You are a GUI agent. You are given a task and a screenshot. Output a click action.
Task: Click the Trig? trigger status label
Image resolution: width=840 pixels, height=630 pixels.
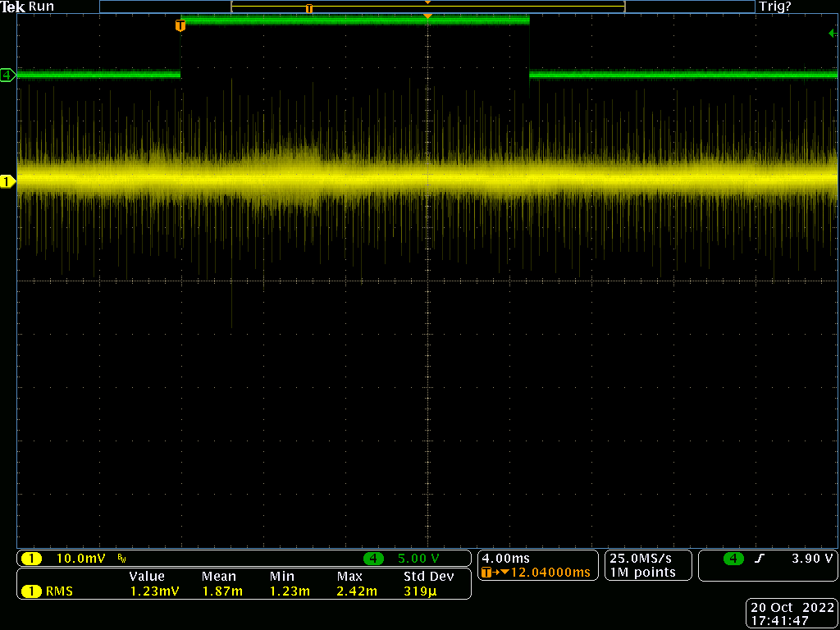[775, 7]
